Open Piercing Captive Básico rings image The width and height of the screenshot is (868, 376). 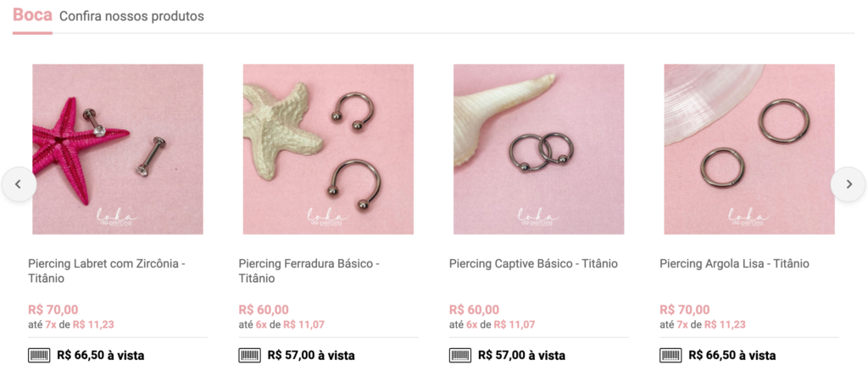click(538, 149)
